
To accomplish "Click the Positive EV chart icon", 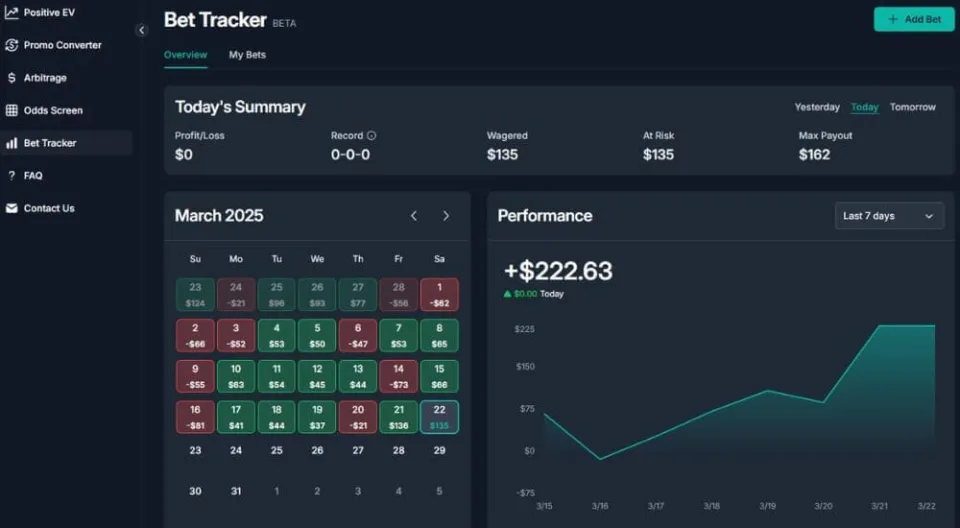I will coord(12,12).
